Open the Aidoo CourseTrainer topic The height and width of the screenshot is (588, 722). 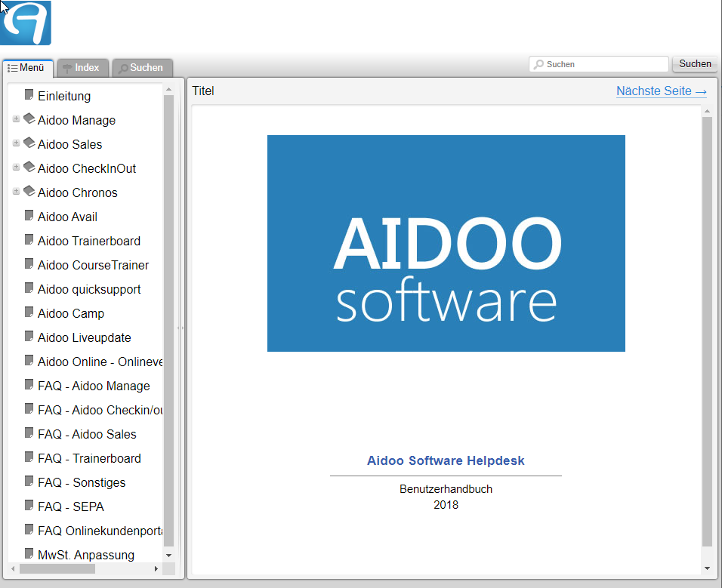coord(93,265)
